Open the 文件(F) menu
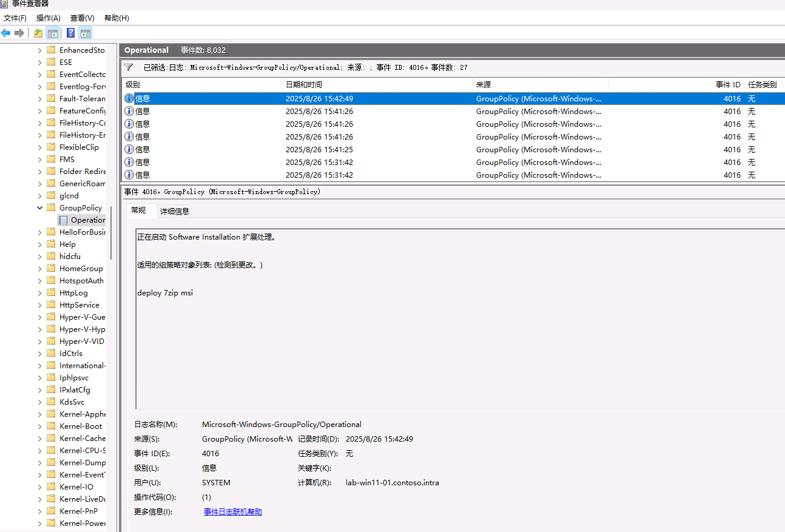The image size is (785, 532). [15, 18]
